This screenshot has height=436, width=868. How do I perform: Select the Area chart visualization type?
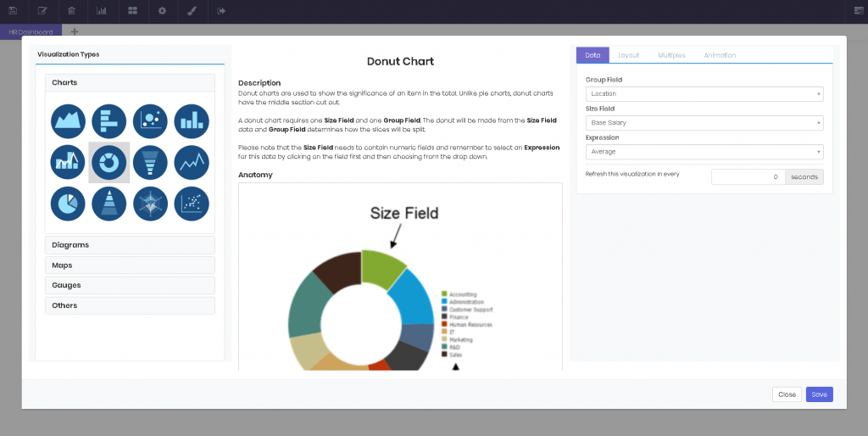point(68,121)
